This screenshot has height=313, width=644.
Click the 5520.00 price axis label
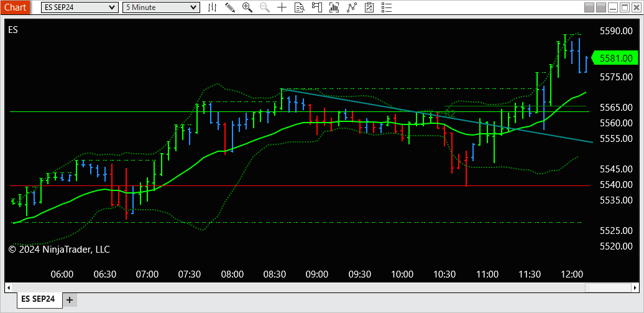[615, 246]
